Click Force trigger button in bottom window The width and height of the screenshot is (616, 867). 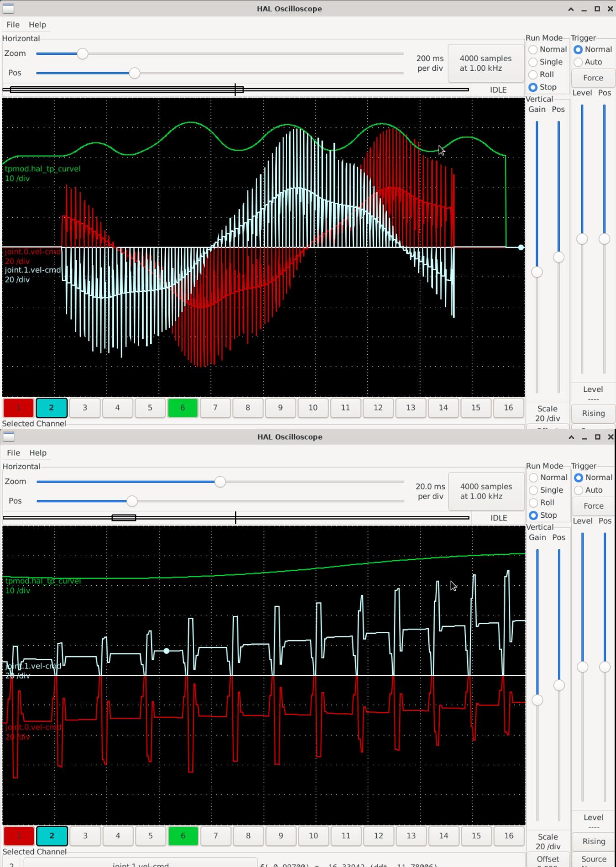click(x=593, y=506)
